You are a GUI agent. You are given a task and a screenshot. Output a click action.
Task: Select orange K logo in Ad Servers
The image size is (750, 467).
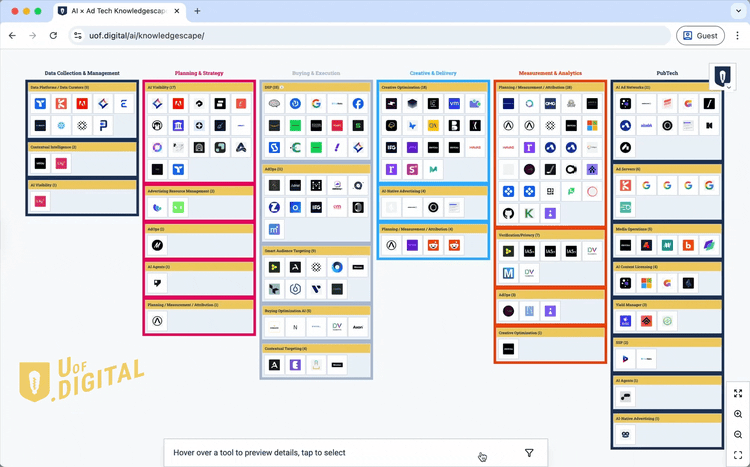click(x=625, y=185)
